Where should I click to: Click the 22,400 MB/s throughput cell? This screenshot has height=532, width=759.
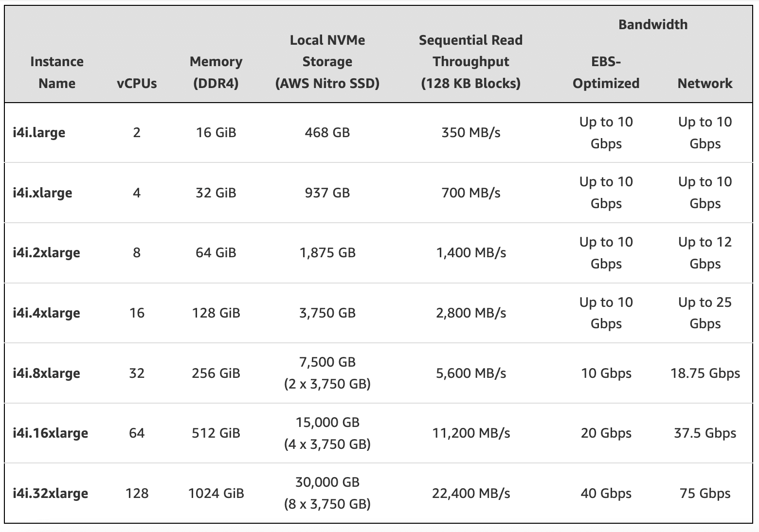pos(471,493)
